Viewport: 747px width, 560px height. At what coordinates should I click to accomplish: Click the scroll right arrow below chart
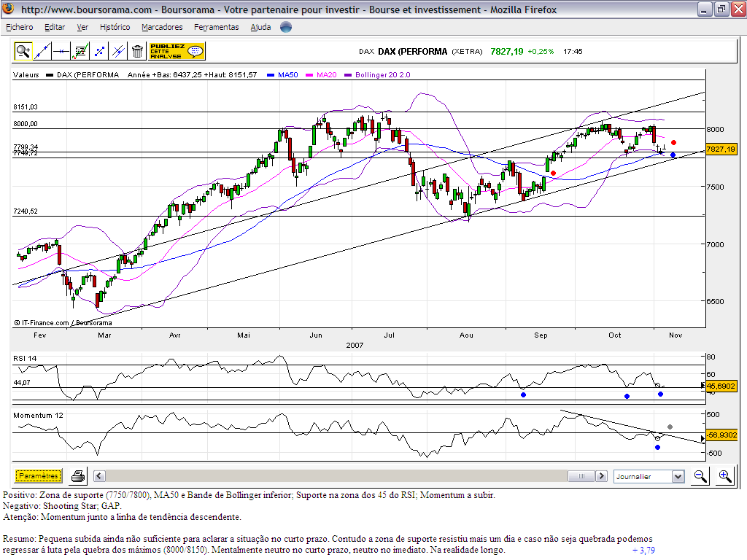click(x=601, y=475)
